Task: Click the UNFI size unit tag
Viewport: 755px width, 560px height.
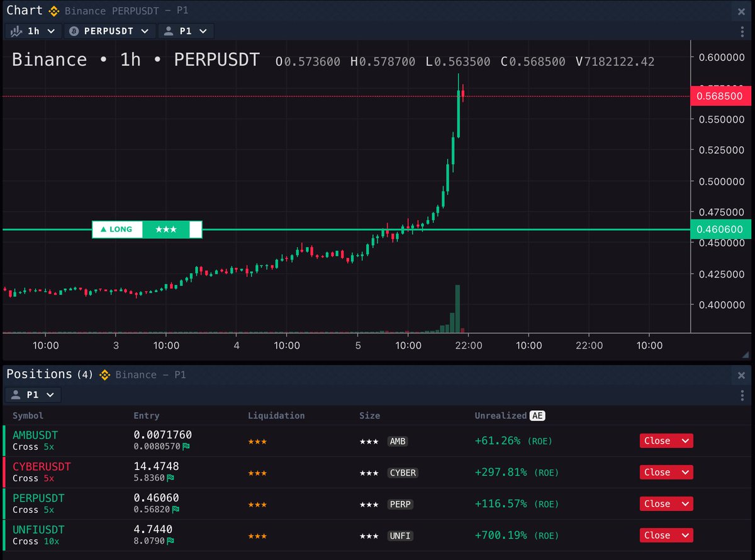Action: [400, 536]
